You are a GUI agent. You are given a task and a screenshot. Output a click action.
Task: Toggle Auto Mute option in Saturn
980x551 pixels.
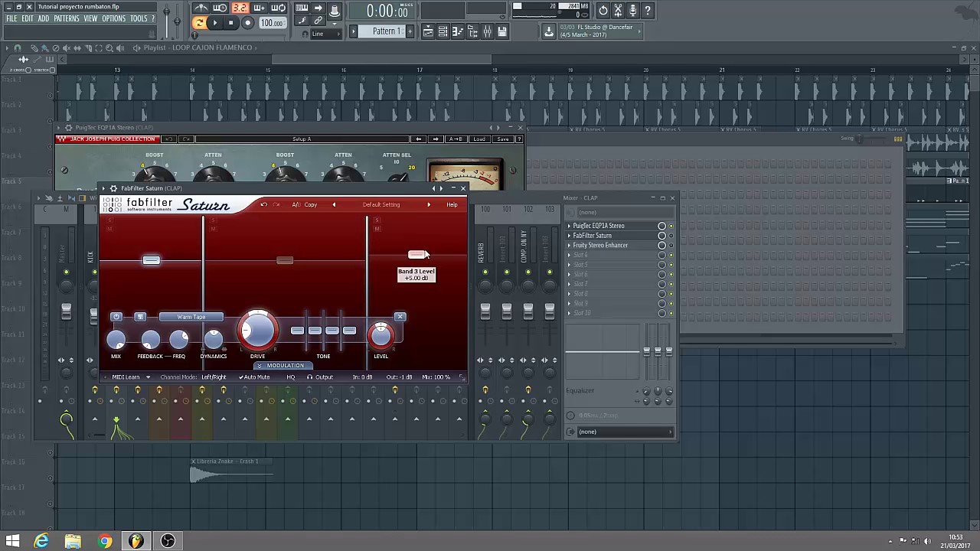[x=254, y=377]
